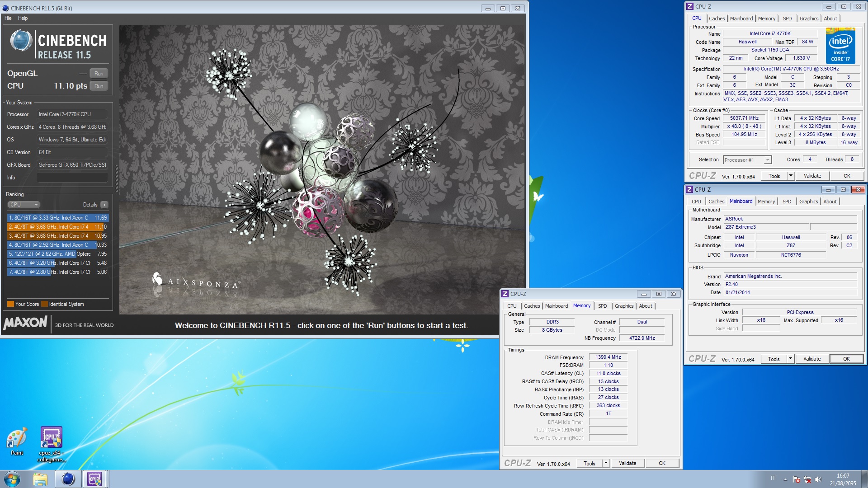
Task: Click the network icon in system tray
Action: (807, 479)
